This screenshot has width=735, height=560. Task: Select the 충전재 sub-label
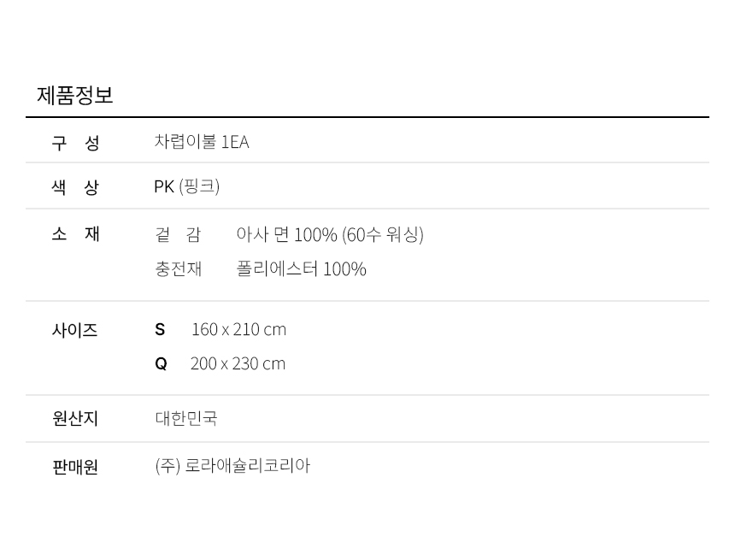[178, 268]
